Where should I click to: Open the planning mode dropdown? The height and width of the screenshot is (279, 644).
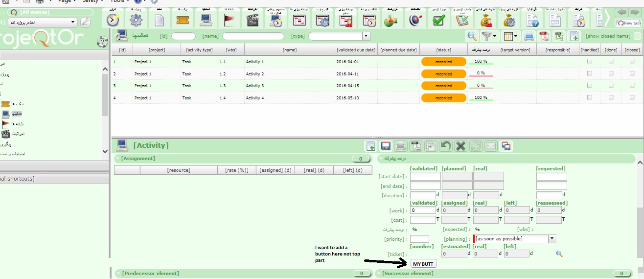click(552, 239)
